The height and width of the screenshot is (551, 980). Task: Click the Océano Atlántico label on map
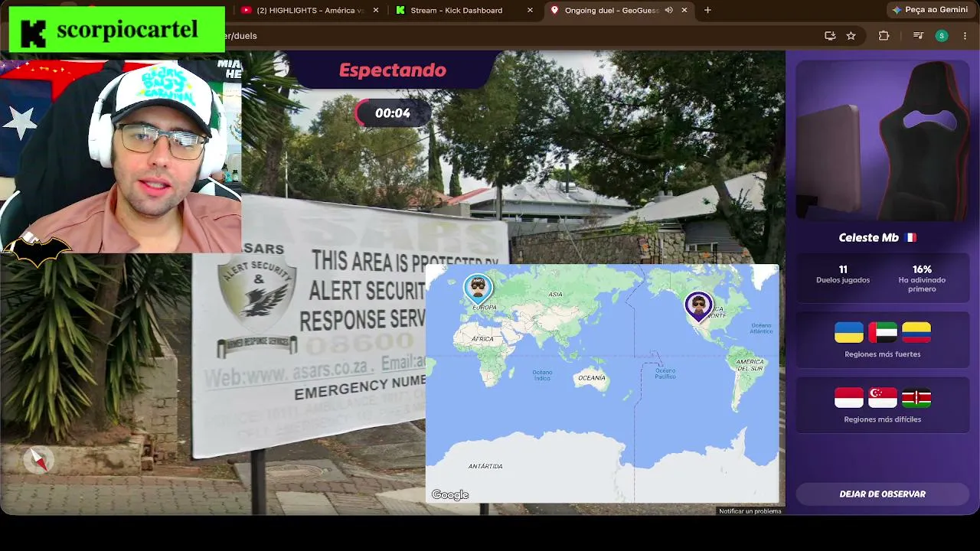[x=761, y=328]
